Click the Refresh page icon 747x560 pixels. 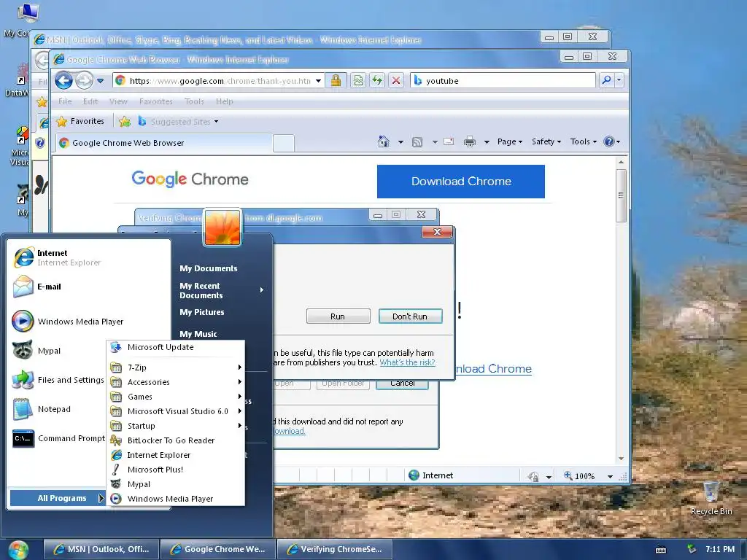coord(377,80)
